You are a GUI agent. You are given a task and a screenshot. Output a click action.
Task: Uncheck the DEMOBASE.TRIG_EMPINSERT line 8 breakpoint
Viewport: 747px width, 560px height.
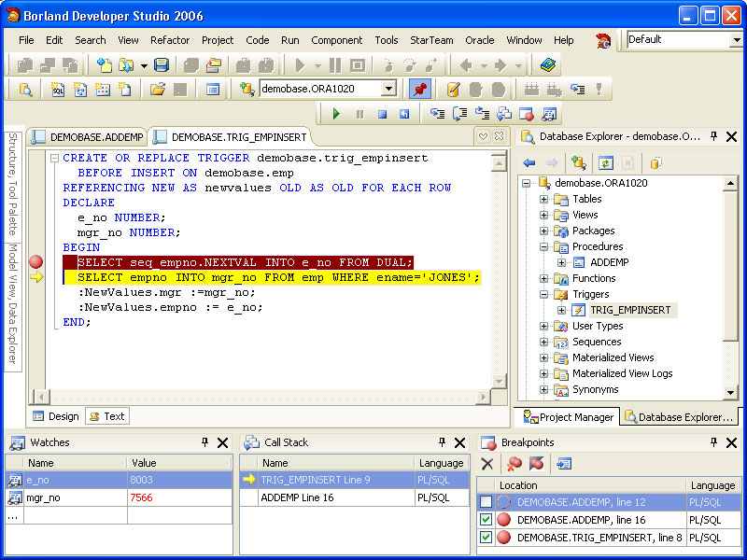[486, 538]
